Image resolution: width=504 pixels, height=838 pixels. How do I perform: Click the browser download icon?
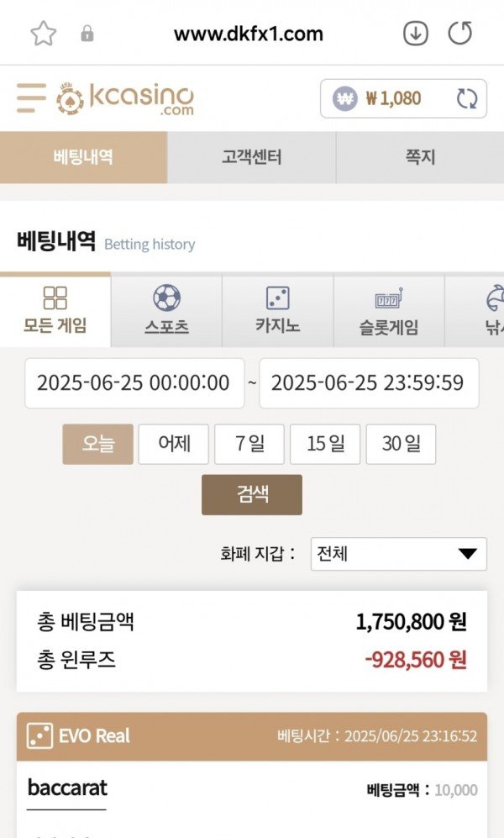click(416, 34)
